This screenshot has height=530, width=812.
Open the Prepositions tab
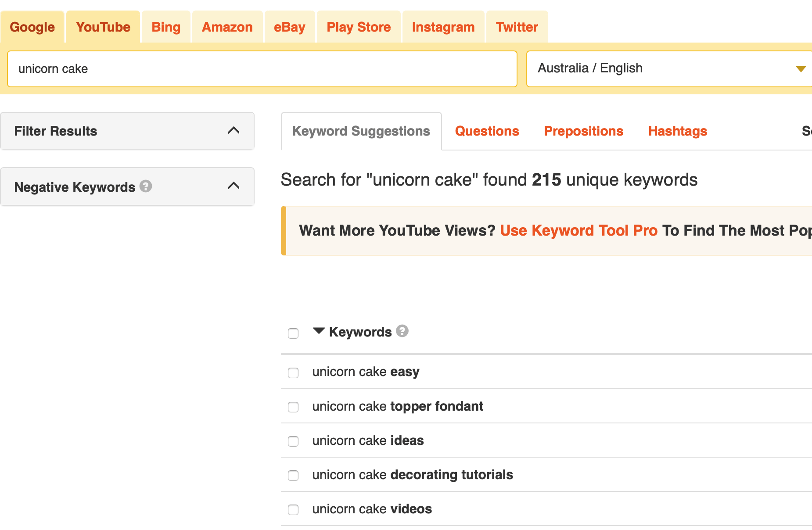click(x=584, y=131)
